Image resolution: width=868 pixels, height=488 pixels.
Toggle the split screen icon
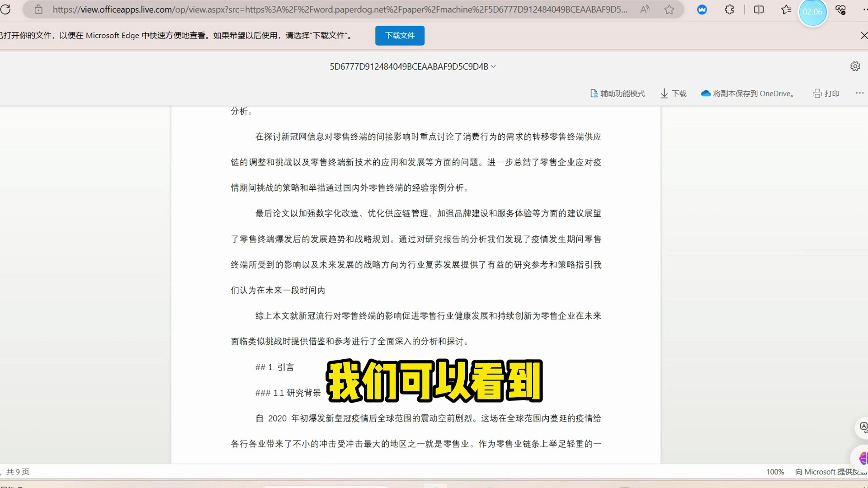pos(759,9)
